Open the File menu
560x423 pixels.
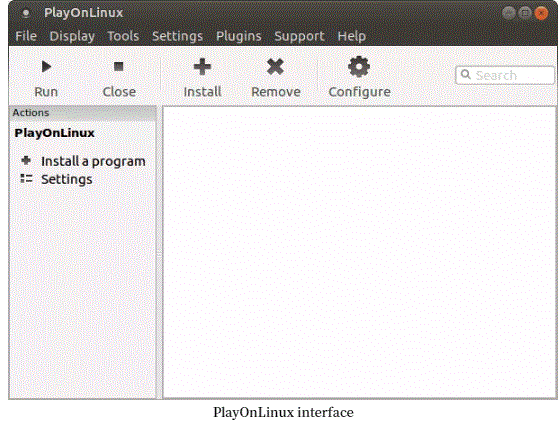point(26,36)
